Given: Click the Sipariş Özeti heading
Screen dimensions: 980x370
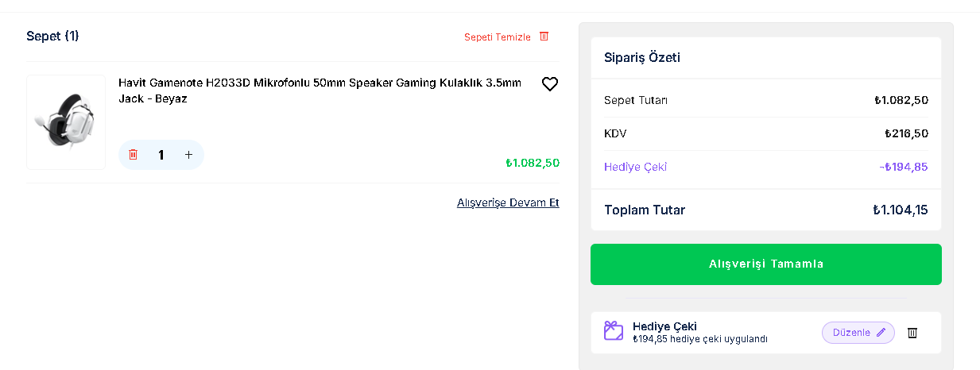Looking at the screenshot, I should coord(642,57).
